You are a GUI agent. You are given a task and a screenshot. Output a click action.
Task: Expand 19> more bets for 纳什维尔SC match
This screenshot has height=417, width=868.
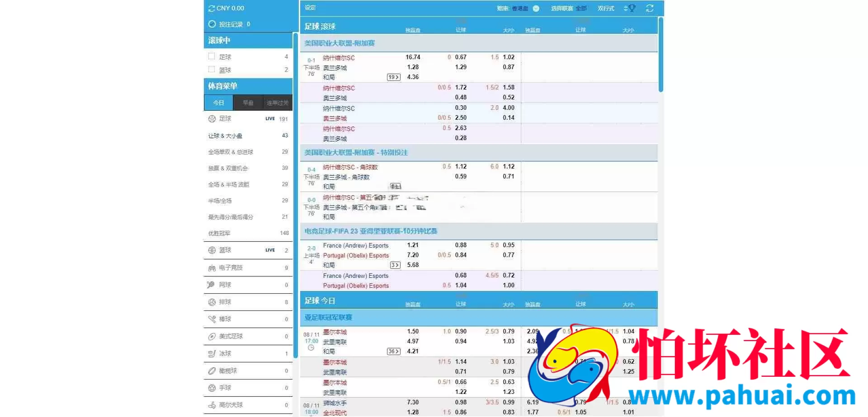pyautogui.click(x=393, y=77)
